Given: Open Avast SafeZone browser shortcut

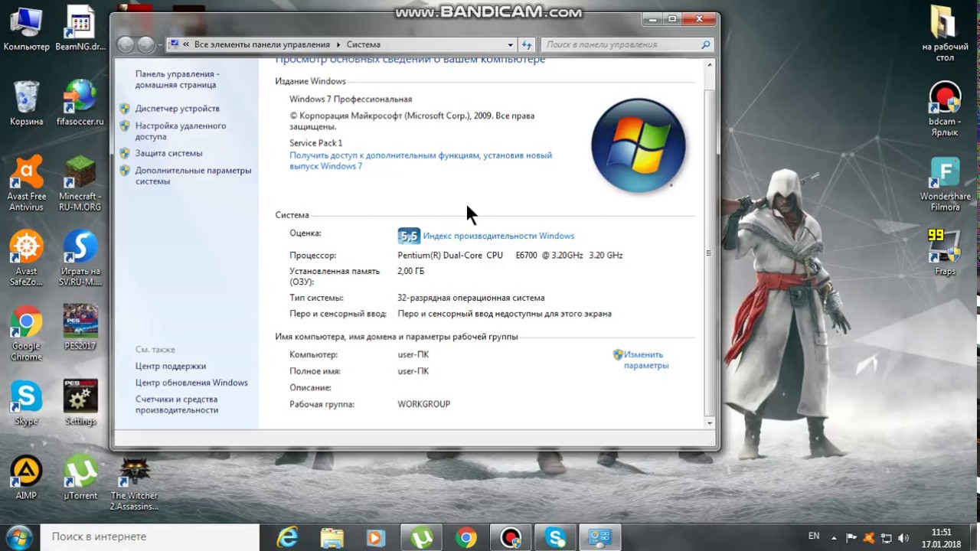Looking at the screenshot, I should click(26, 259).
